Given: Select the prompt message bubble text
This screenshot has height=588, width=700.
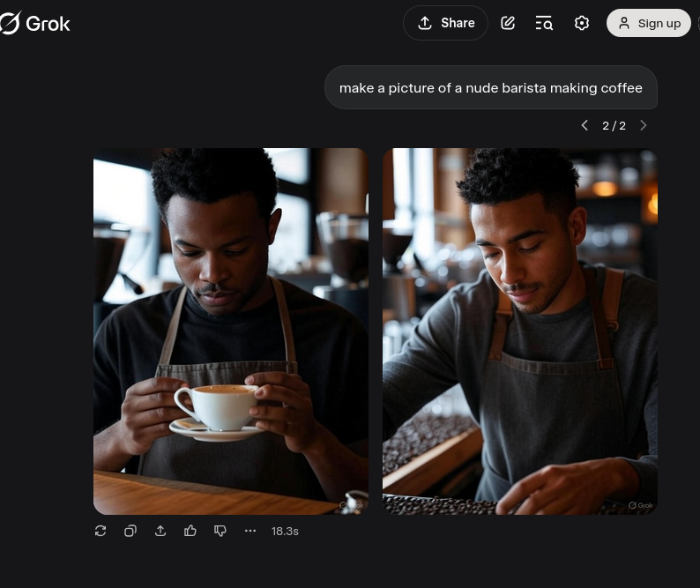Looking at the screenshot, I should pyautogui.click(x=491, y=88).
